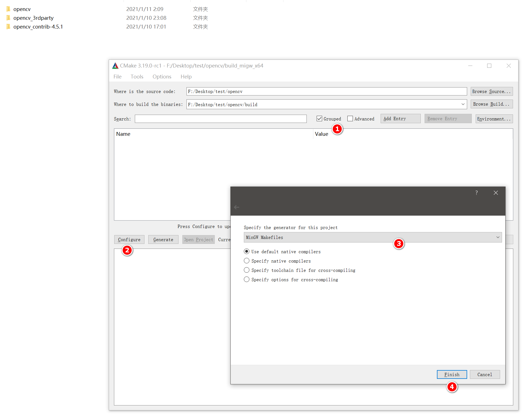
Task: Click Browse Source button
Action: click(492, 91)
